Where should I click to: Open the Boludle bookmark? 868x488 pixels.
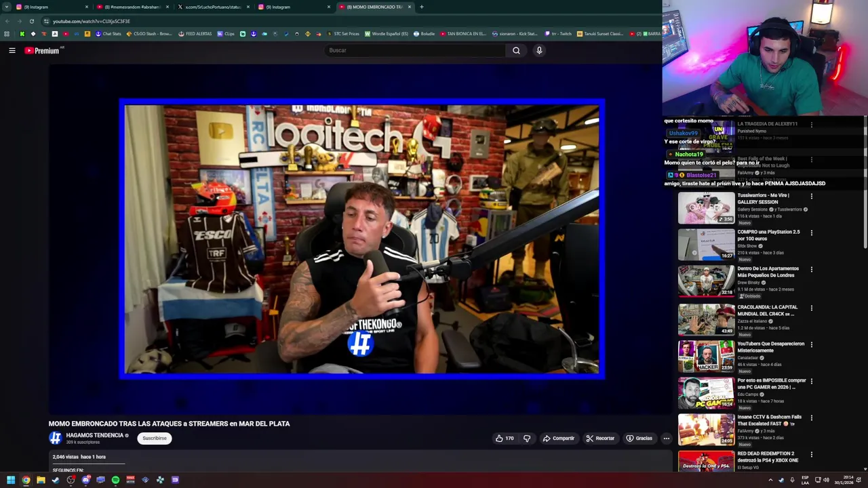pyautogui.click(x=424, y=34)
